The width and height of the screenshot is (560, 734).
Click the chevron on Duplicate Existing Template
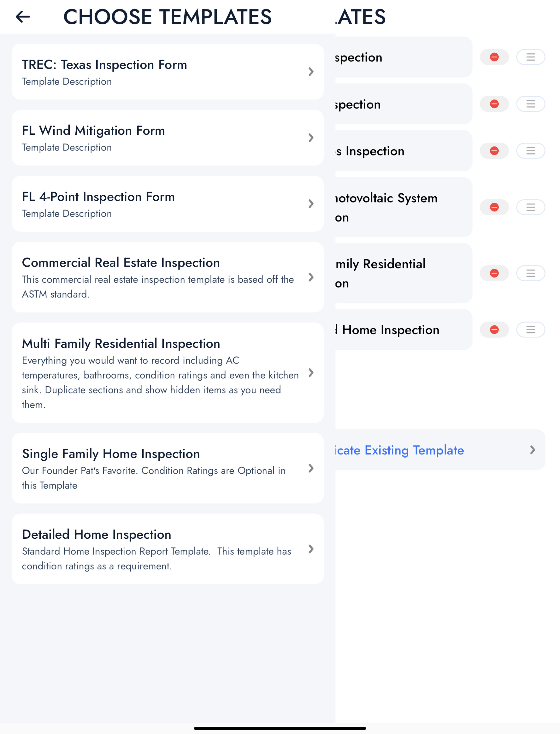[x=532, y=450]
